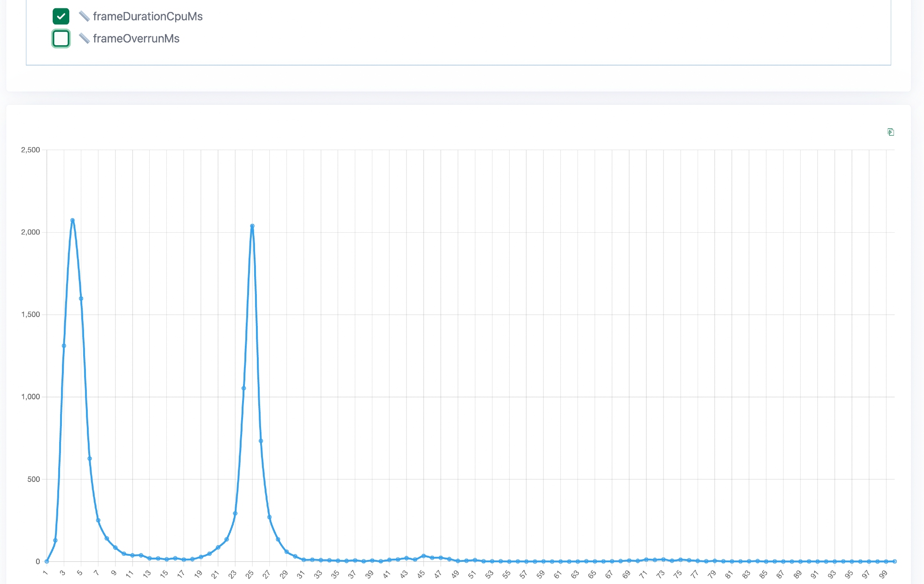Enable the frameOverrunMs checkbox
The height and width of the screenshot is (584, 924).
click(61, 39)
